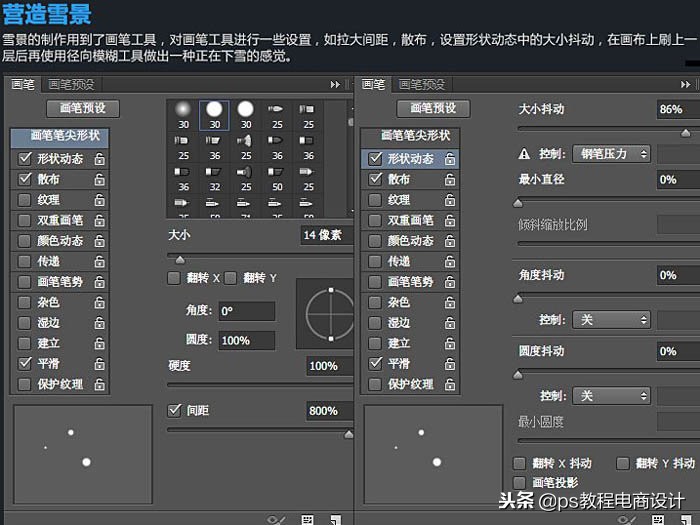This screenshot has width=700, height=525.
Task: Click the 大小 size slider handle
Action: pos(180,260)
